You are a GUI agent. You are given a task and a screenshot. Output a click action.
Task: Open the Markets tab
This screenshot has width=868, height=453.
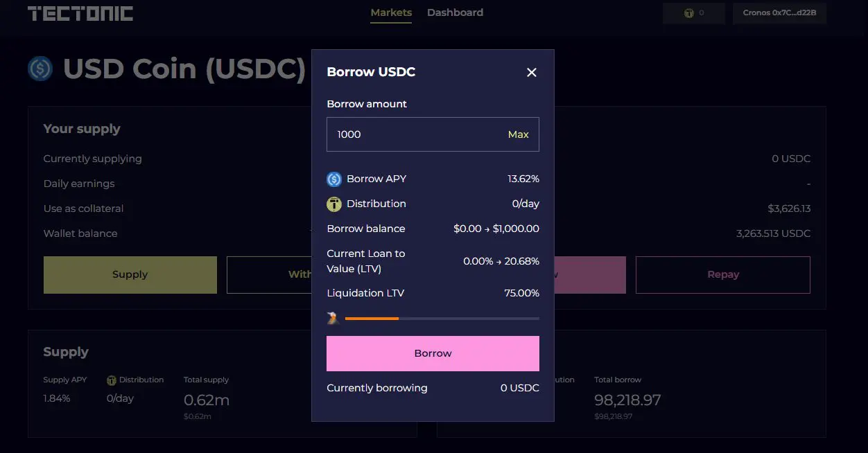tap(391, 12)
